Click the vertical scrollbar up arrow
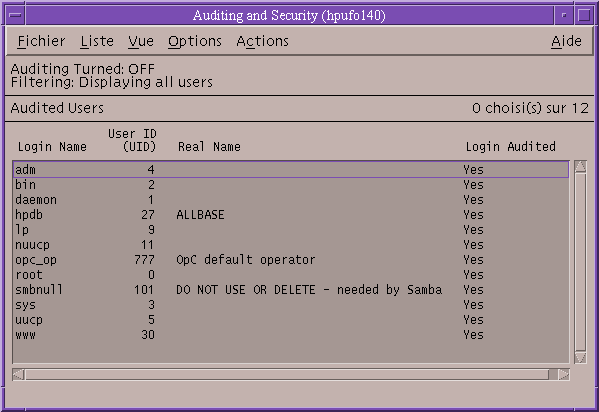 (x=580, y=166)
